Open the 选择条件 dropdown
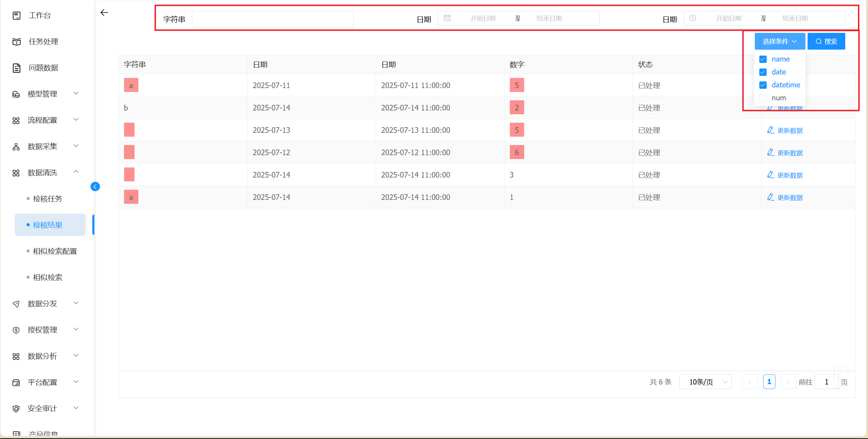Screen dimensions: 868x439 780,41
